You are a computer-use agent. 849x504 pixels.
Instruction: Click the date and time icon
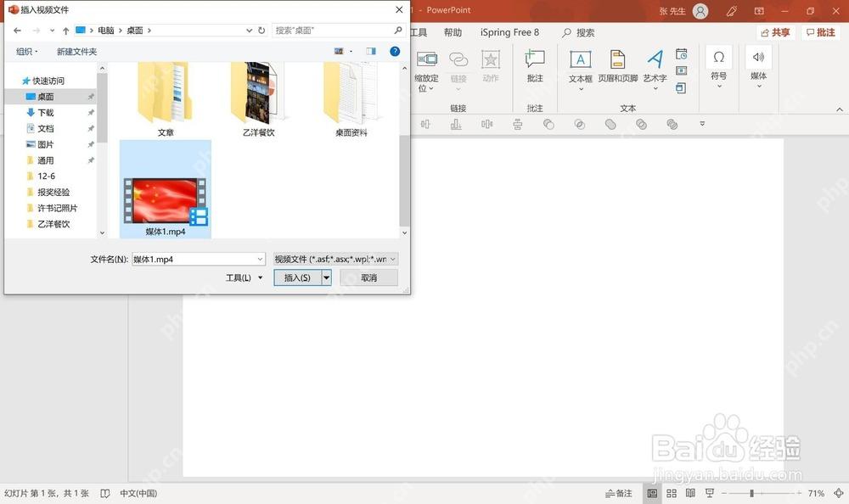click(681, 54)
